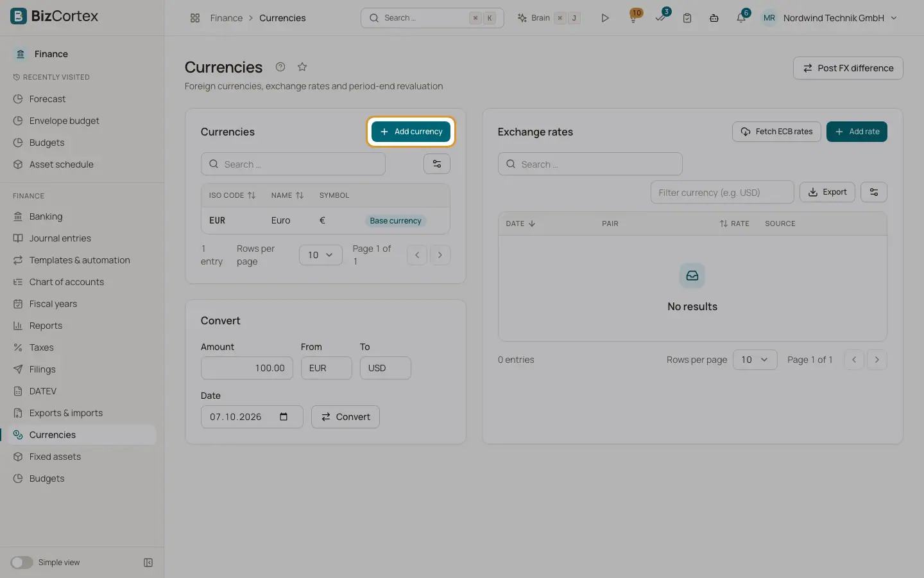Viewport: 924px width, 578px height.
Task: Open rows per page dropdown in Exchange rates
Action: [755, 360]
